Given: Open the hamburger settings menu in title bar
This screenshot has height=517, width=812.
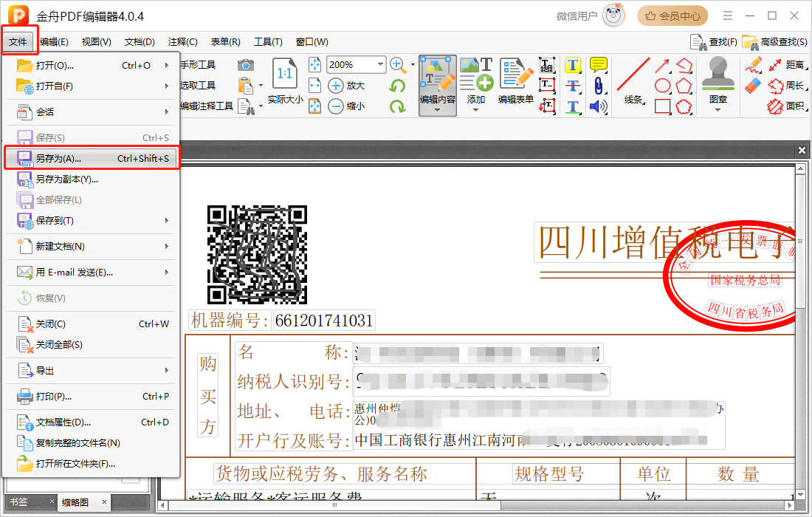Looking at the screenshot, I should click(728, 16).
